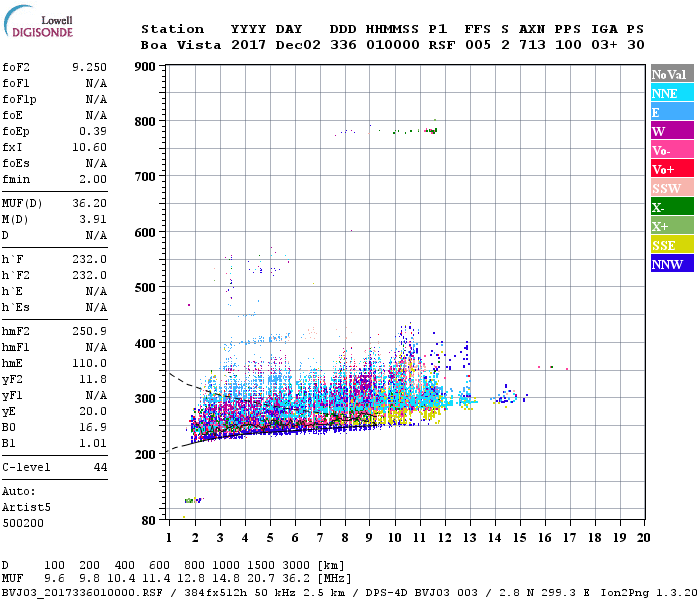Pick the E blue legend entry
This screenshot has height=600, width=700.
tap(671, 112)
